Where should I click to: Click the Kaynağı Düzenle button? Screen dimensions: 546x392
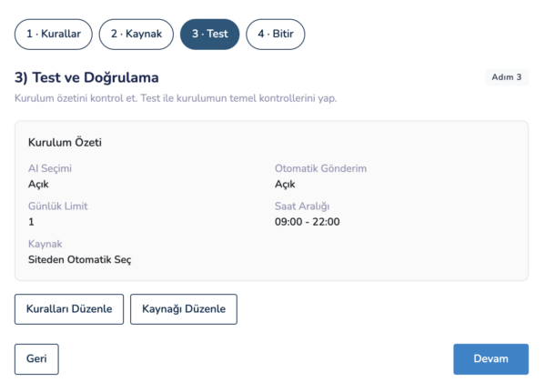click(x=184, y=309)
